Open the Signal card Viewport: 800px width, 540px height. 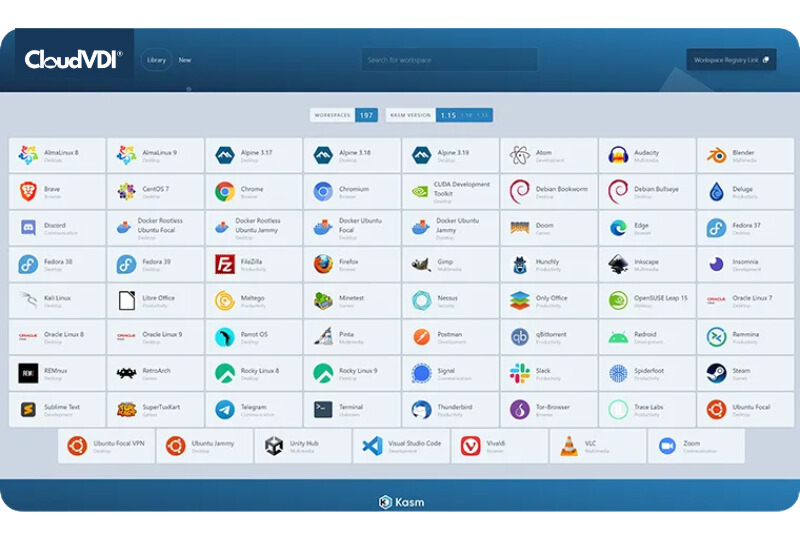click(x=451, y=373)
